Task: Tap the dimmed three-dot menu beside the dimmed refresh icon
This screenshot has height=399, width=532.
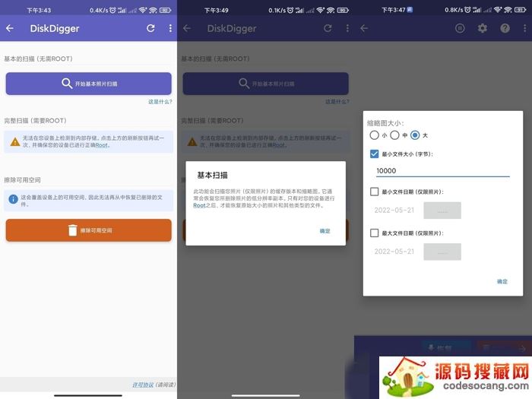Action: pos(347,29)
